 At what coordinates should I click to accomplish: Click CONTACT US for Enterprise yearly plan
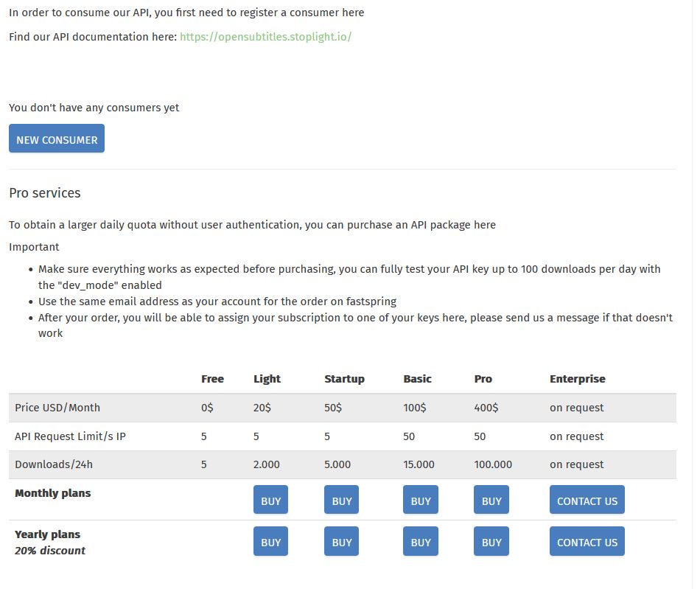(587, 542)
